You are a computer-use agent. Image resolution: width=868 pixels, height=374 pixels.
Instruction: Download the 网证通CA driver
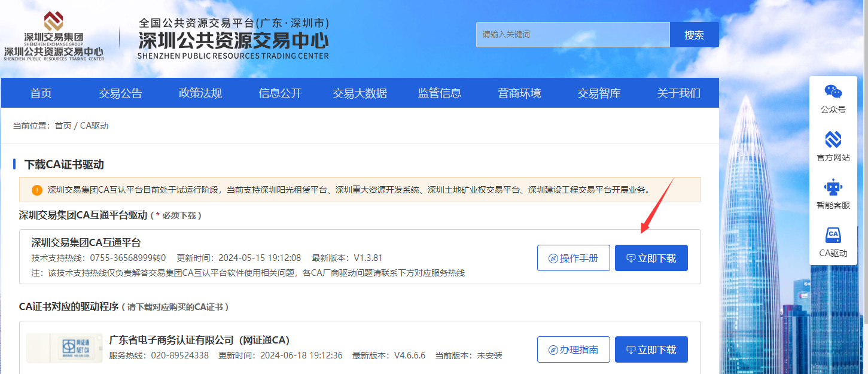click(x=651, y=349)
